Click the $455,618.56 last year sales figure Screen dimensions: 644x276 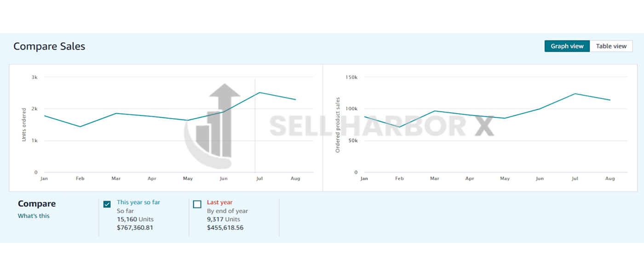(x=225, y=228)
